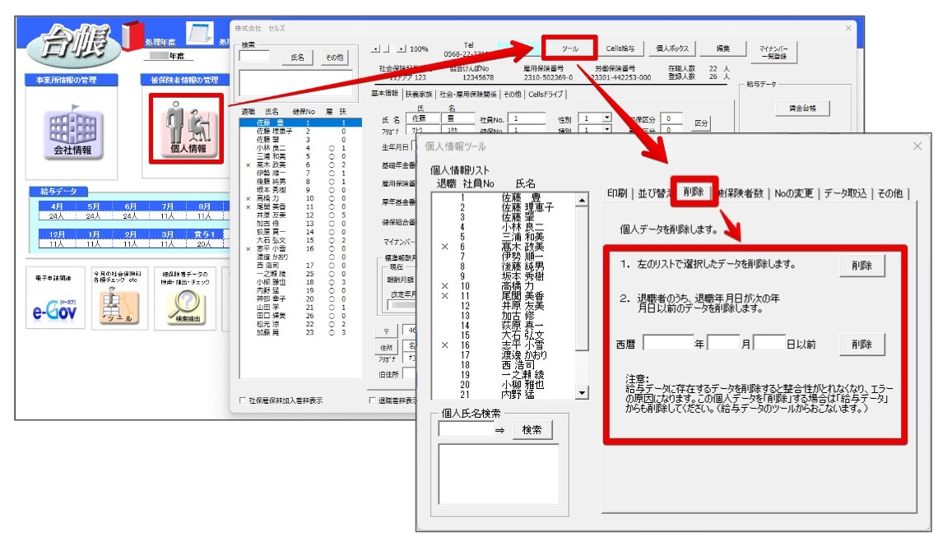Click the 社員No. input field
This screenshot has height=560, width=952.
coord(527,119)
